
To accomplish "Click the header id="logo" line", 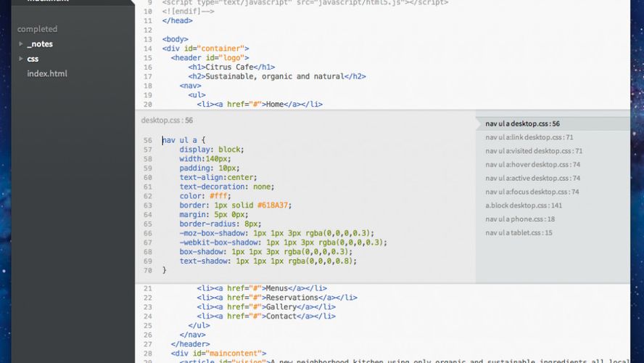I will pos(210,58).
